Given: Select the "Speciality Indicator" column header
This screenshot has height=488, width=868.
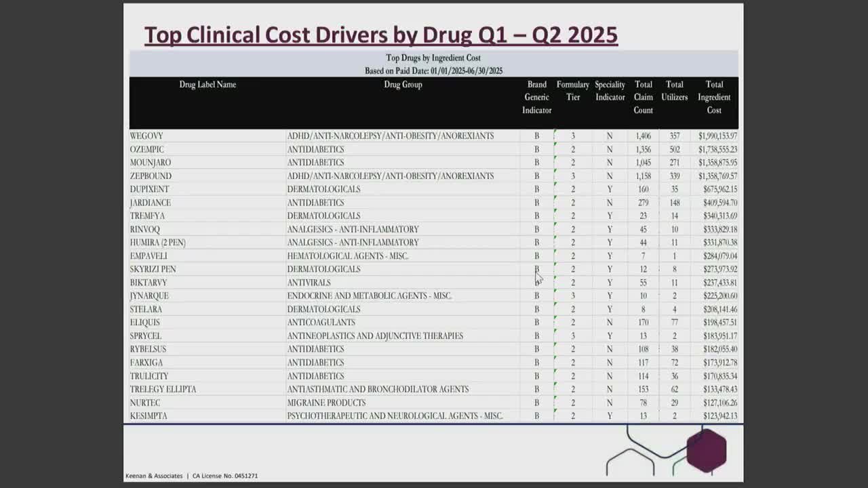Looking at the screenshot, I should coord(610,91).
